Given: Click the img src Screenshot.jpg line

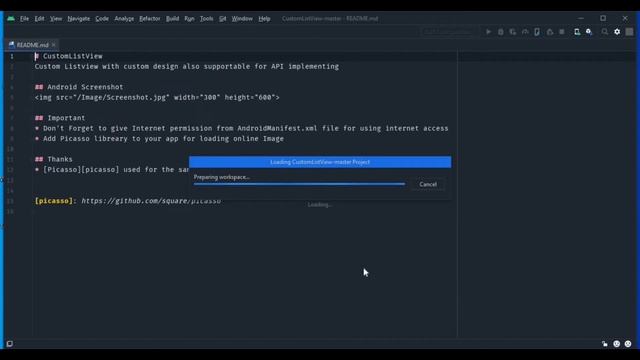Looking at the screenshot, I should click(157, 98).
